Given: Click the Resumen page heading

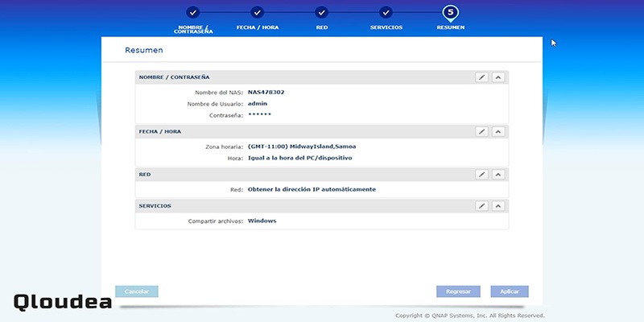Looking at the screenshot, I should (x=144, y=50).
